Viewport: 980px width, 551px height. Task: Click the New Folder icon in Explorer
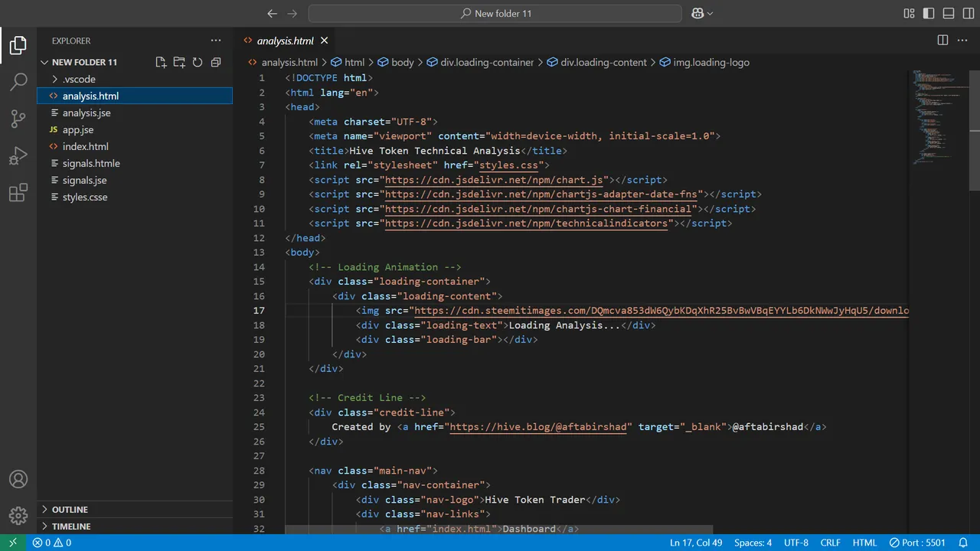coord(179,62)
